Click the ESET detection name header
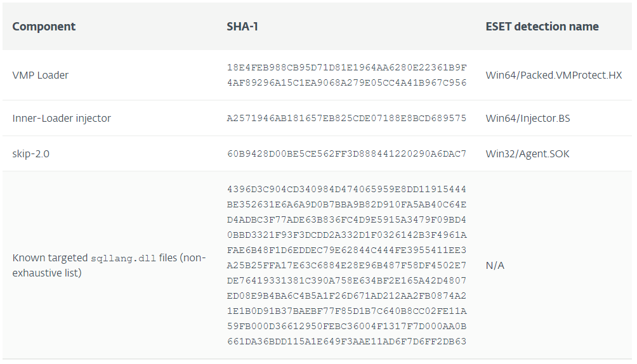The height and width of the screenshot is (364, 637). coord(542,27)
